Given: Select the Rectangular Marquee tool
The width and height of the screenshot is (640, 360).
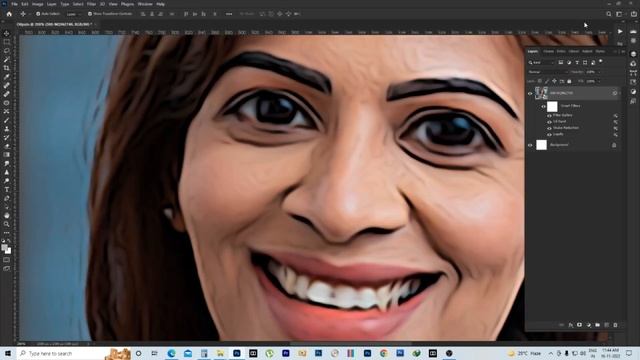Looking at the screenshot, I should [x=7, y=42].
